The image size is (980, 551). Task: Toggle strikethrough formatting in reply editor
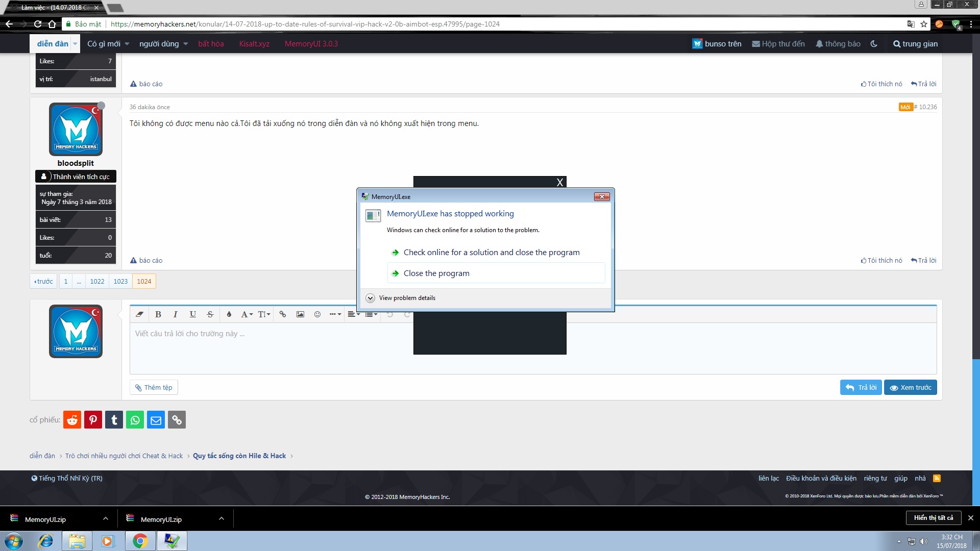(210, 314)
